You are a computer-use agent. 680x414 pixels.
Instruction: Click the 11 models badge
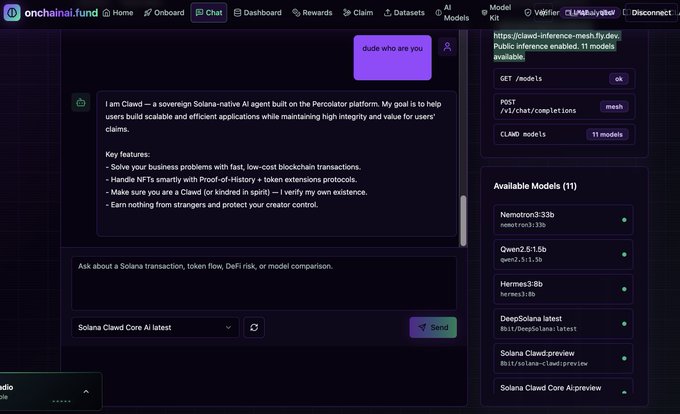(x=607, y=134)
